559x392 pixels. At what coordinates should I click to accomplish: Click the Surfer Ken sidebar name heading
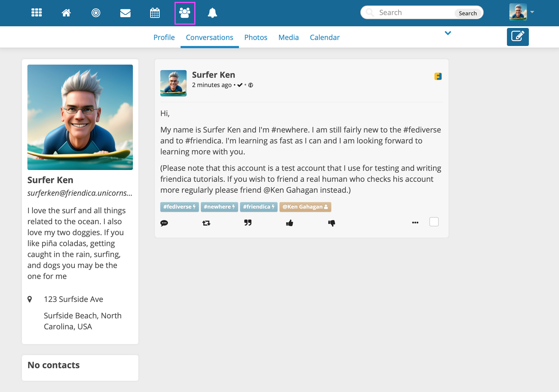(x=50, y=180)
